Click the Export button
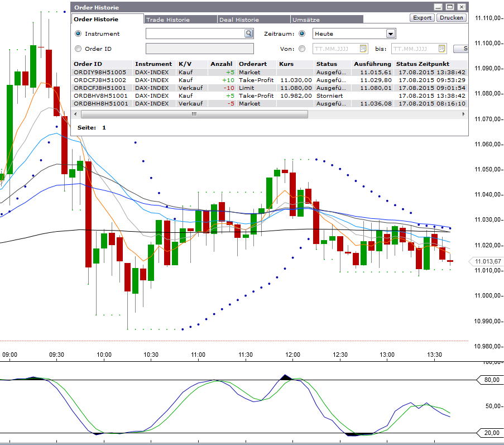Viewport: 504px width, 445px height. point(422,17)
